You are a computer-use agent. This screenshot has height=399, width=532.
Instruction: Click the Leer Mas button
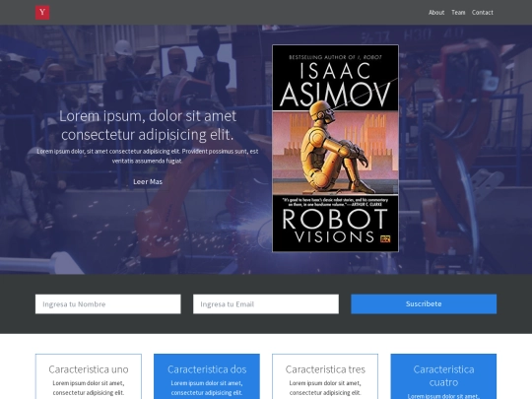click(148, 181)
